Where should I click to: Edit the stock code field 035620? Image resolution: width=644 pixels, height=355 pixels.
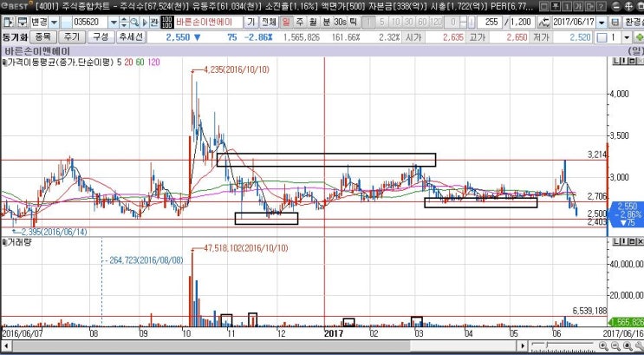[90, 22]
